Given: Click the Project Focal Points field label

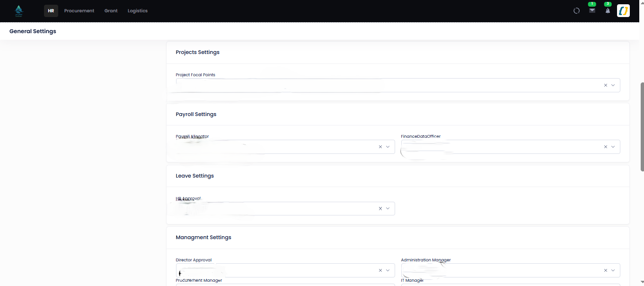Looking at the screenshot, I should [x=195, y=75].
